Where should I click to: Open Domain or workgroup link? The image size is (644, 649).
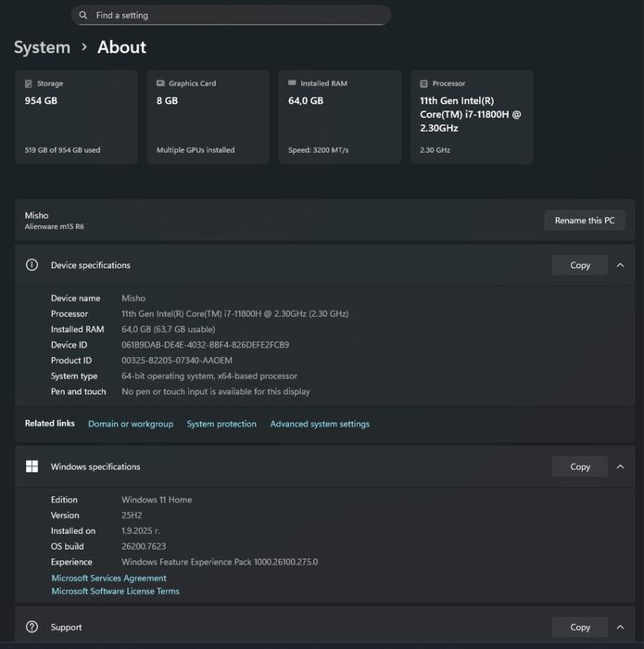[131, 424]
